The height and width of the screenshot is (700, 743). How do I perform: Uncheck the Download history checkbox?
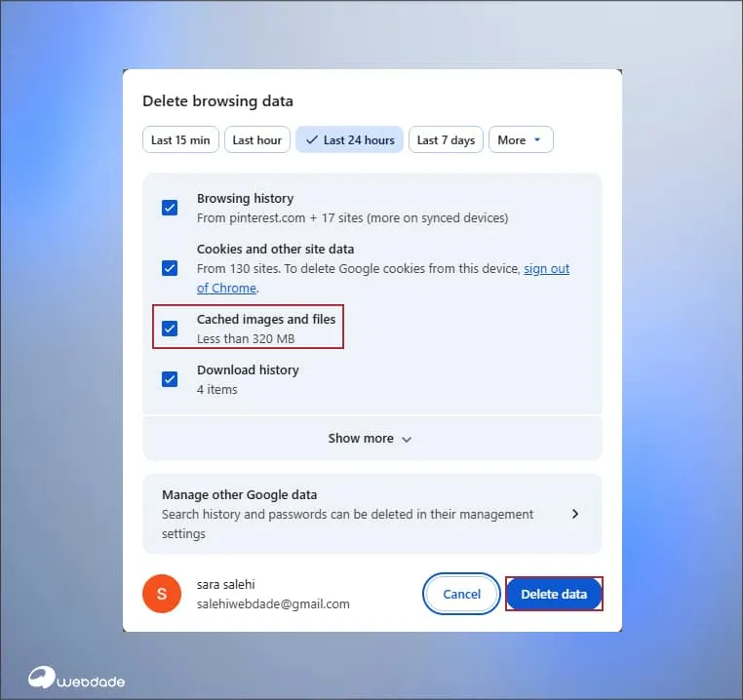click(x=170, y=379)
